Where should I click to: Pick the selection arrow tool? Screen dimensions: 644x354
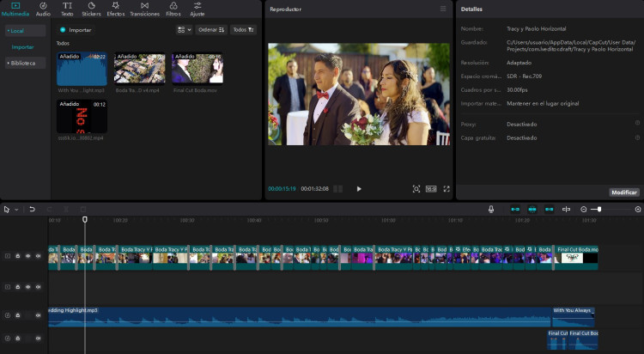[x=7, y=210]
